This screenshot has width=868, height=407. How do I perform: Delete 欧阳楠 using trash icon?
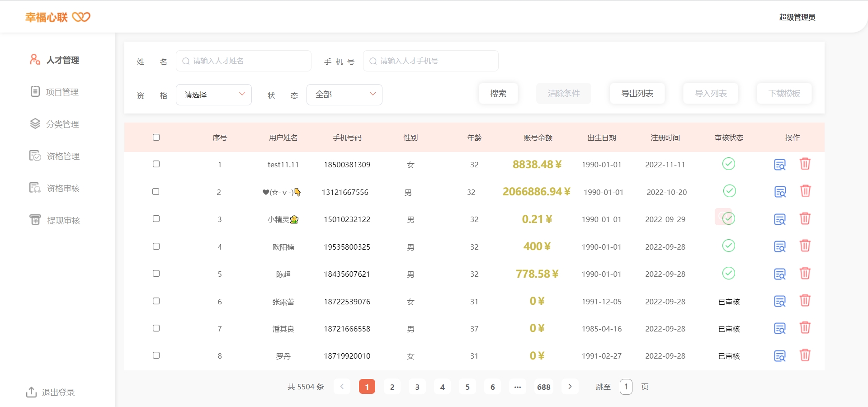click(805, 246)
